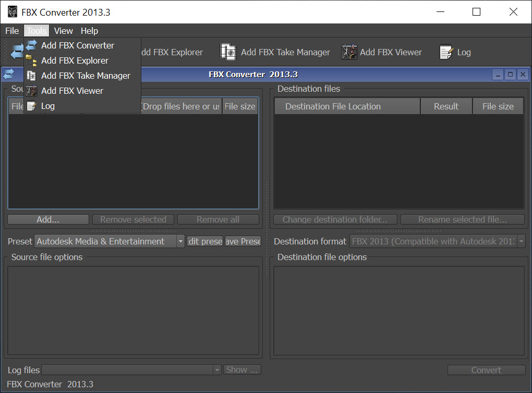Click Remove all button
Image resolution: width=532 pixels, height=393 pixels.
[218, 219]
